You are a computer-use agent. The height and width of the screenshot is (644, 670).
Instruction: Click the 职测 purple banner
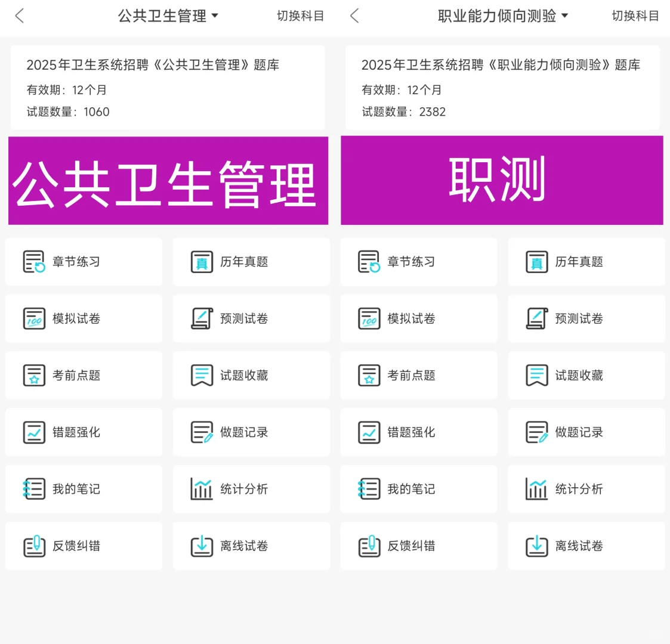pos(502,180)
